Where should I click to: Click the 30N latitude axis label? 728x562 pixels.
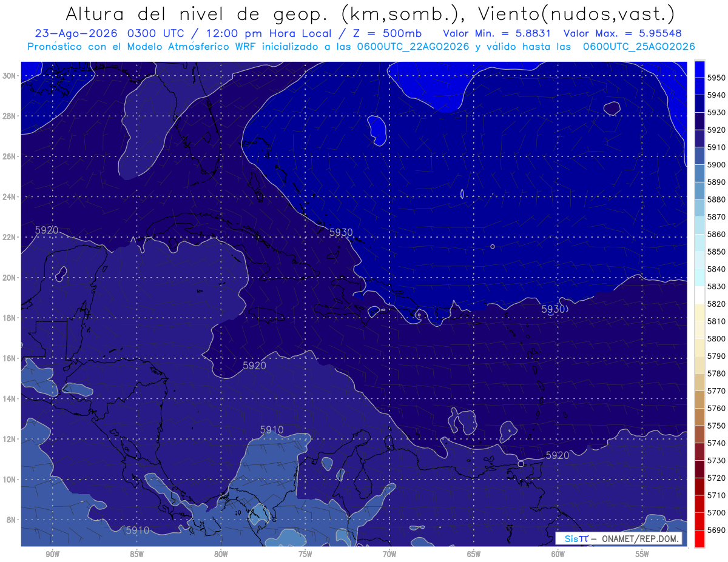point(9,76)
